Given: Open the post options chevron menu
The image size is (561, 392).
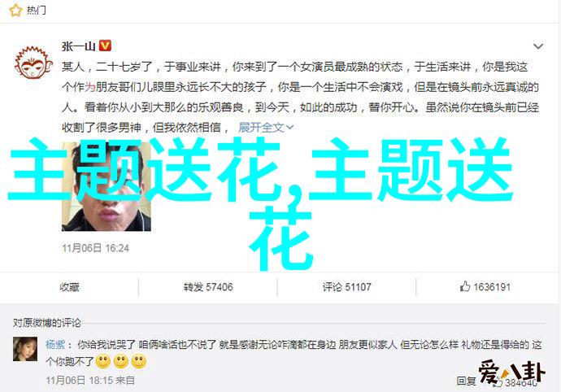Looking at the screenshot, I should (x=538, y=46).
